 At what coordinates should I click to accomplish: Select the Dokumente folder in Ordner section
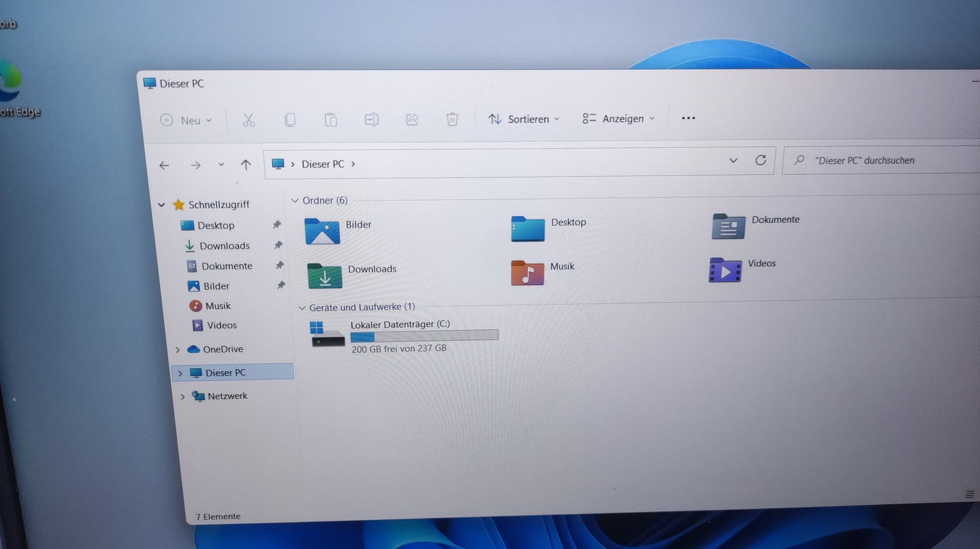(728, 226)
